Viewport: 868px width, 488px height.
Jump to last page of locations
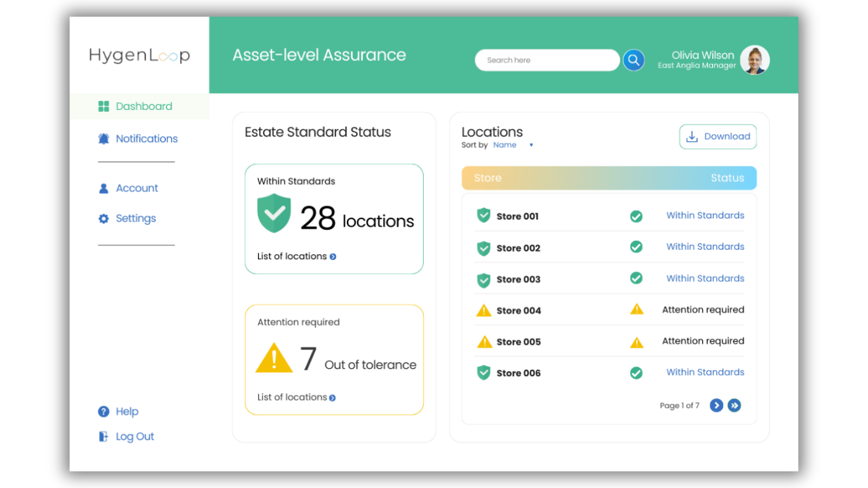click(x=734, y=405)
